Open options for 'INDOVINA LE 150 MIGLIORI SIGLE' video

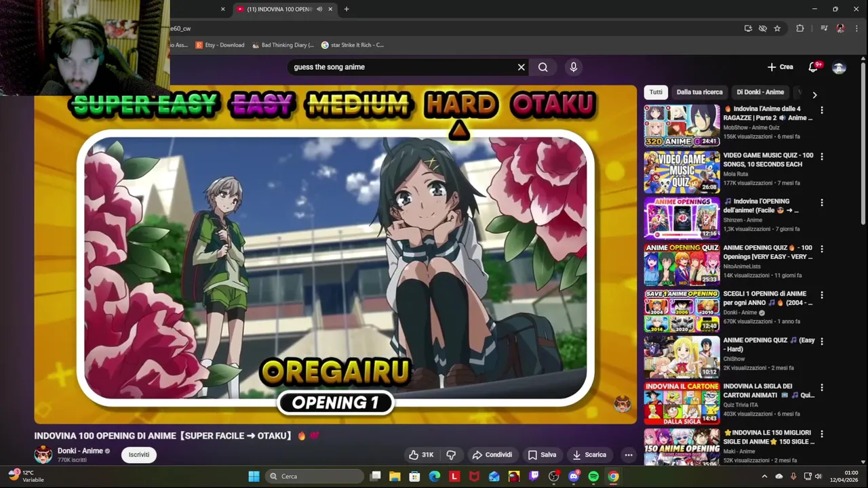point(821,433)
